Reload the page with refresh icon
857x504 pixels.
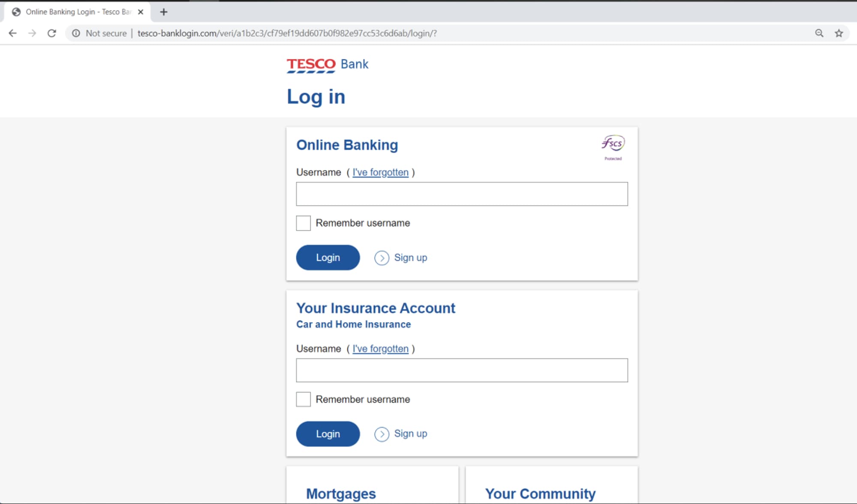click(52, 33)
